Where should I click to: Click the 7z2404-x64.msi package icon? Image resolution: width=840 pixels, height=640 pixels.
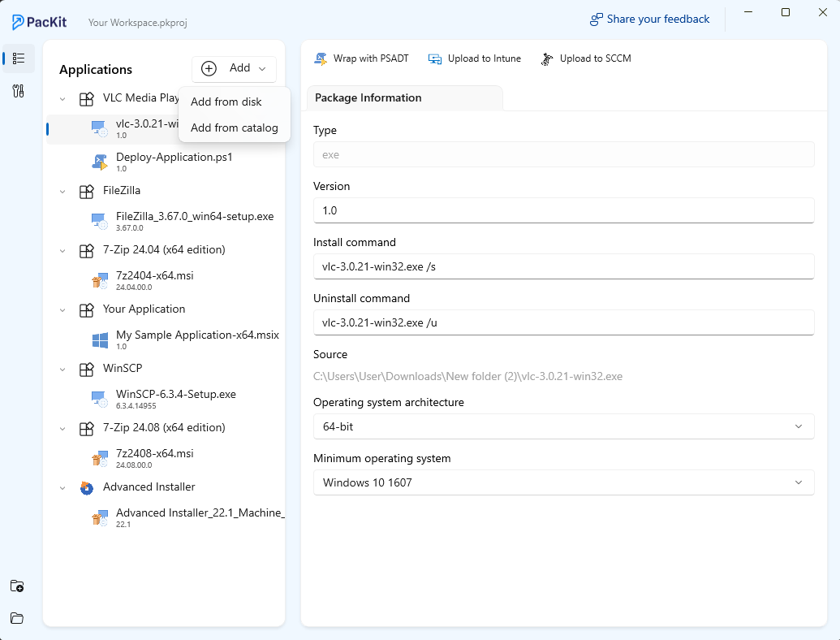[x=100, y=280]
